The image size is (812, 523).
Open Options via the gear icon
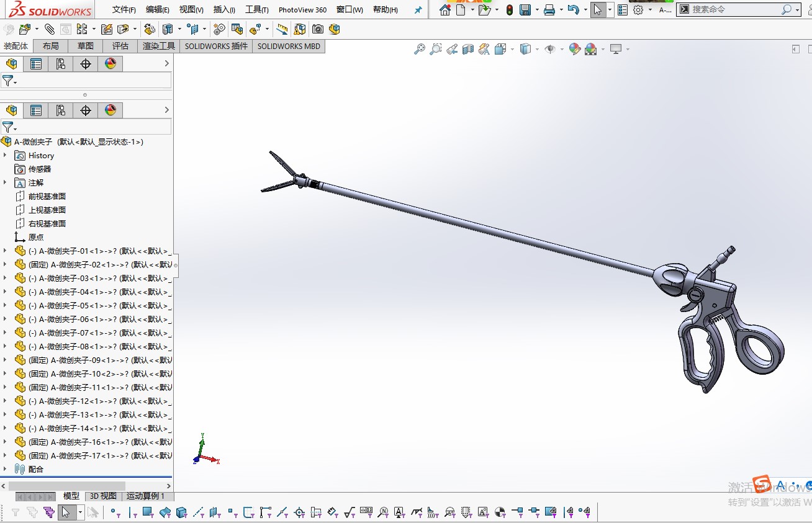pos(638,10)
